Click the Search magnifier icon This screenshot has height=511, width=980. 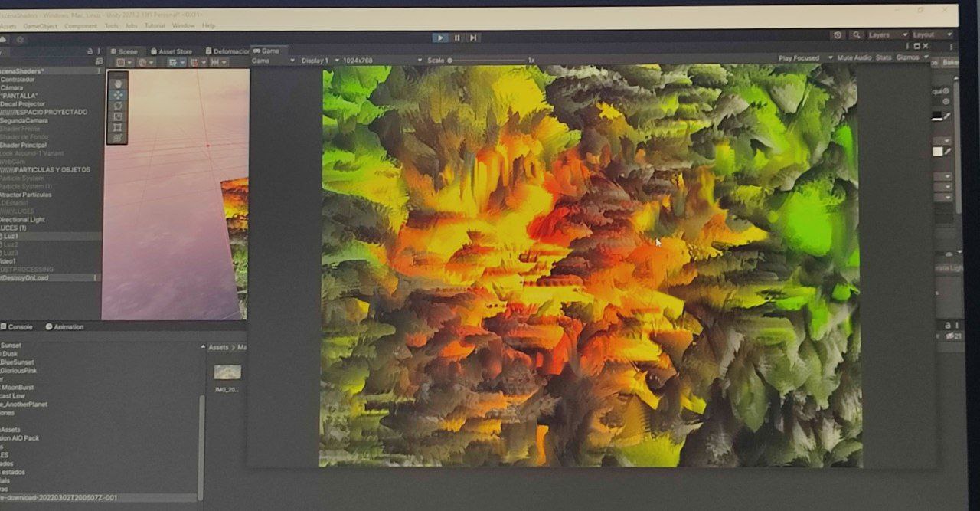(856, 35)
